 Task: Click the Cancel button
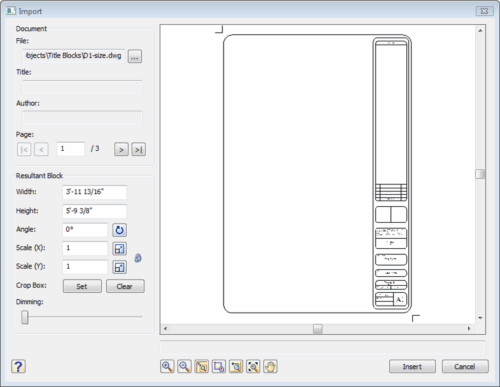[465, 366]
